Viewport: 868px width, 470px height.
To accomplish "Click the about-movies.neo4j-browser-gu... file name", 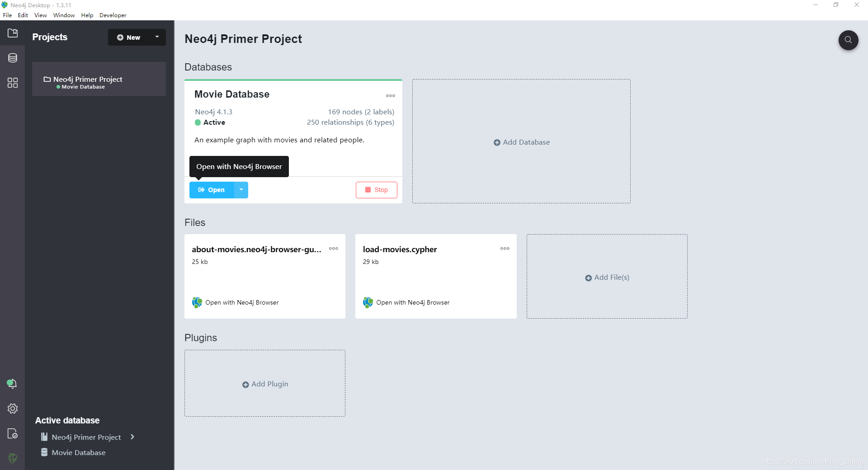I will coord(256,249).
